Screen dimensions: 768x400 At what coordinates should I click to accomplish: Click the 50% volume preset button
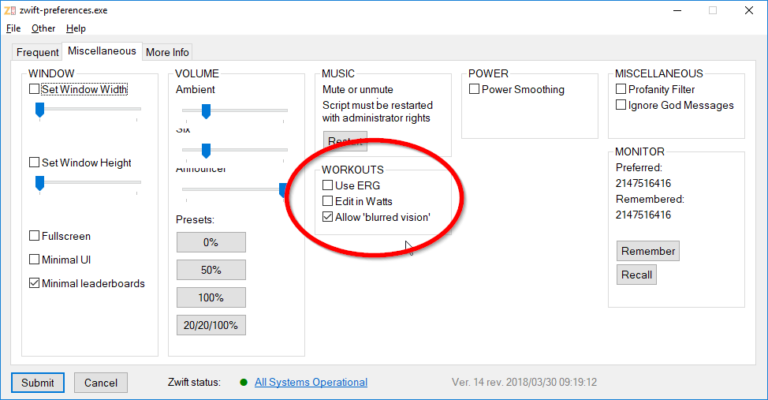pos(211,270)
